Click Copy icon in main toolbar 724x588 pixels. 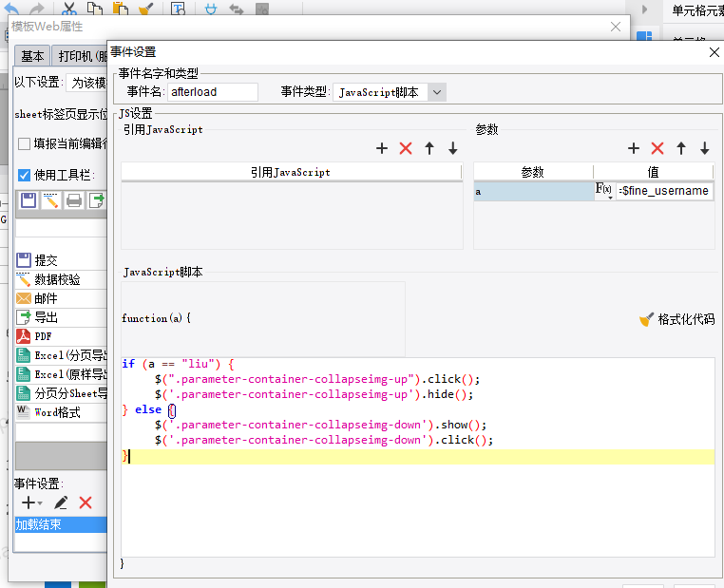pos(95,8)
